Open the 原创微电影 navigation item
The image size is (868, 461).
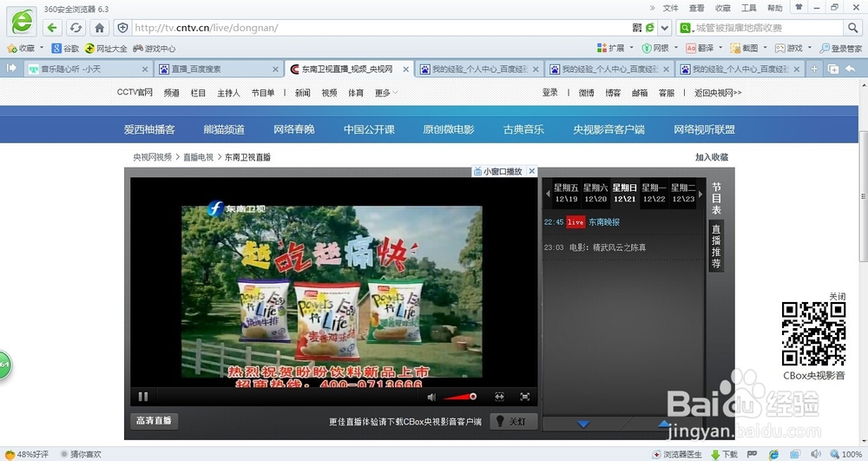[x=449, y=129]
